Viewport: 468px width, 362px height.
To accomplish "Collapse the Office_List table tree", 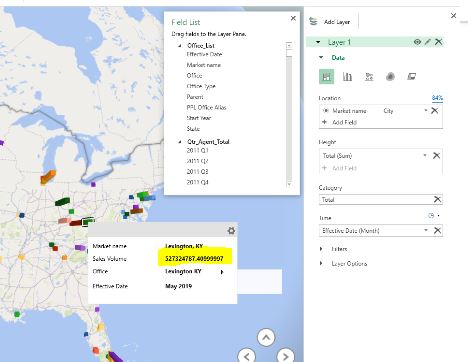I will click(x=180, y=46).
